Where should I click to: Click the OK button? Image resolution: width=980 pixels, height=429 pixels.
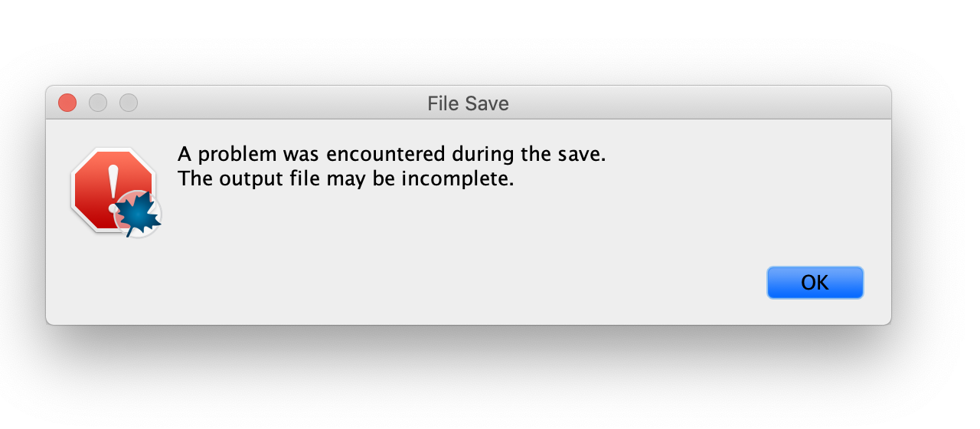coord(815,283)
